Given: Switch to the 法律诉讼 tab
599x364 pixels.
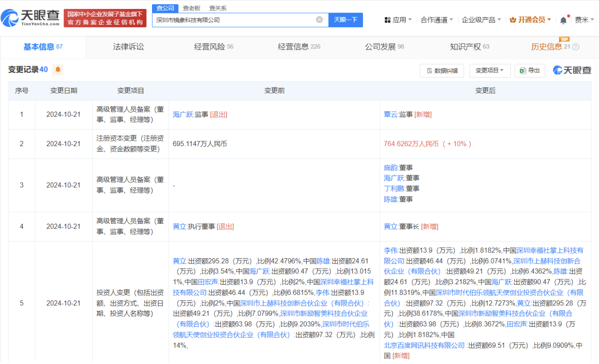Looking at the screenshot, I should (x=128, y=47).
